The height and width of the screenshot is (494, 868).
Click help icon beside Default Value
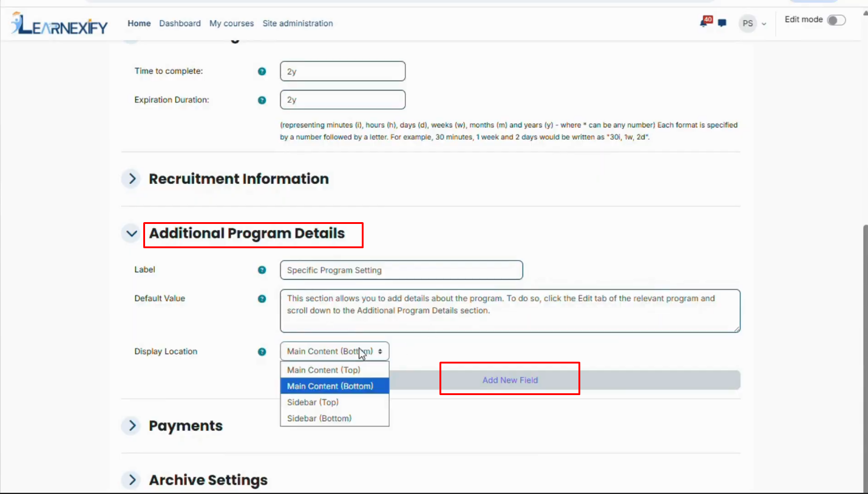pyautogui.click(x=262, y=299)
